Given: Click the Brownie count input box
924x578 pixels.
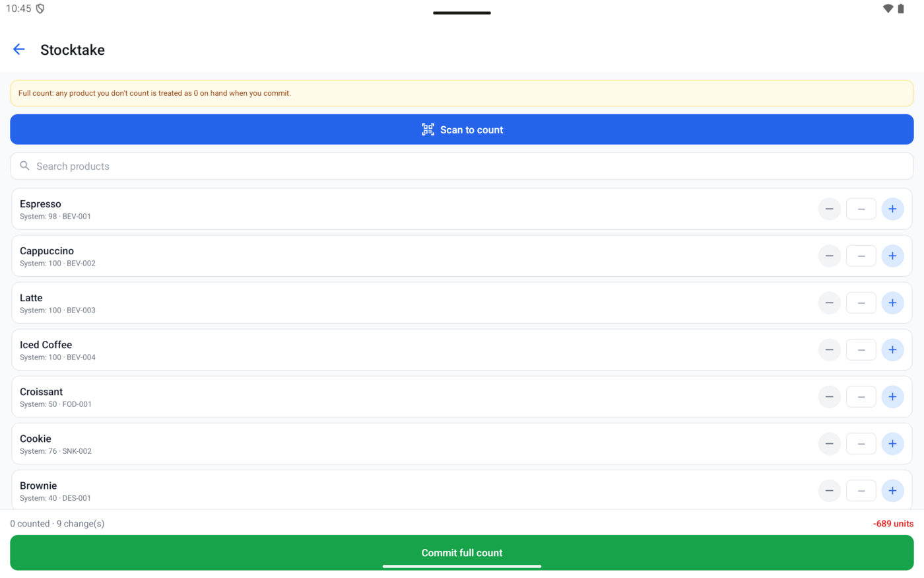Looking at the screenshot, I should point(861,490).
